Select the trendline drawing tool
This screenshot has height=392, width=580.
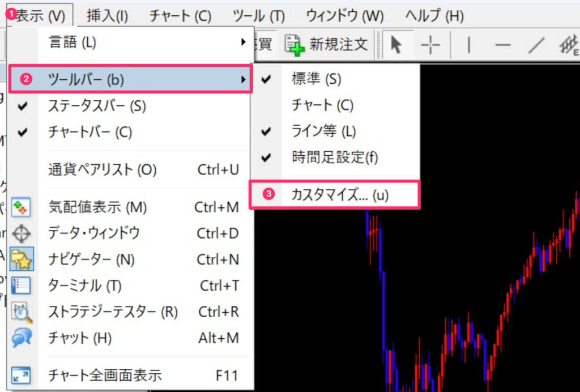click(535, 44)
